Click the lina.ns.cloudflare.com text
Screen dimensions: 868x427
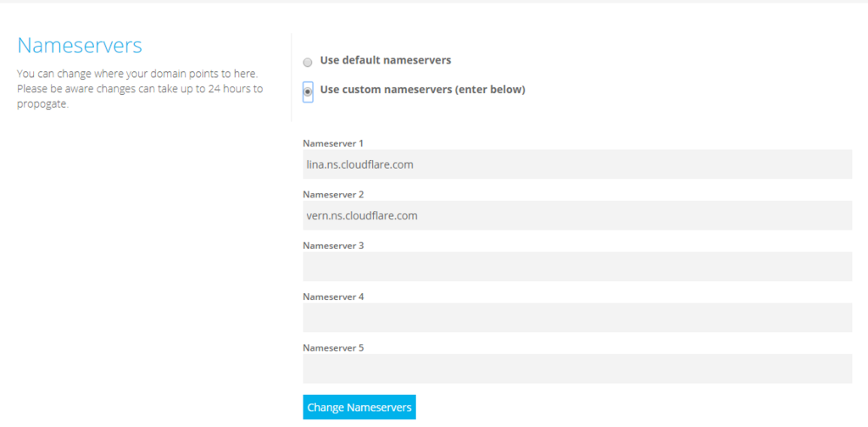coord(360,164)
